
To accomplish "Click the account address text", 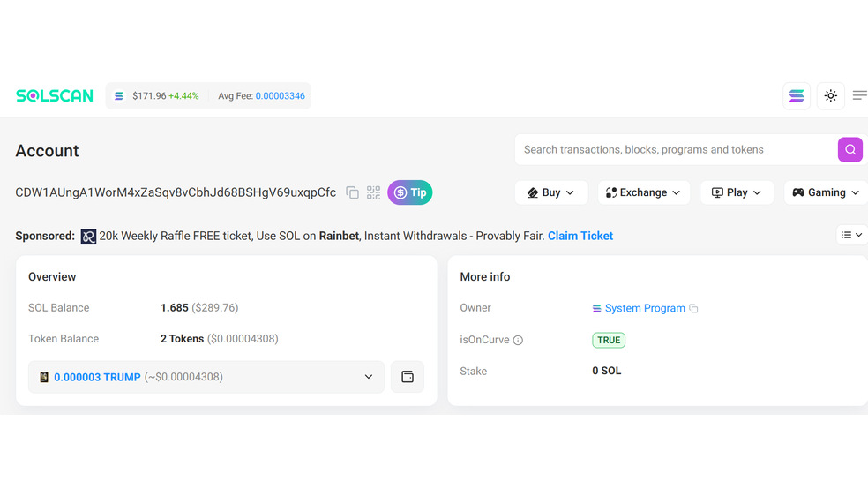I will (176, 192).
